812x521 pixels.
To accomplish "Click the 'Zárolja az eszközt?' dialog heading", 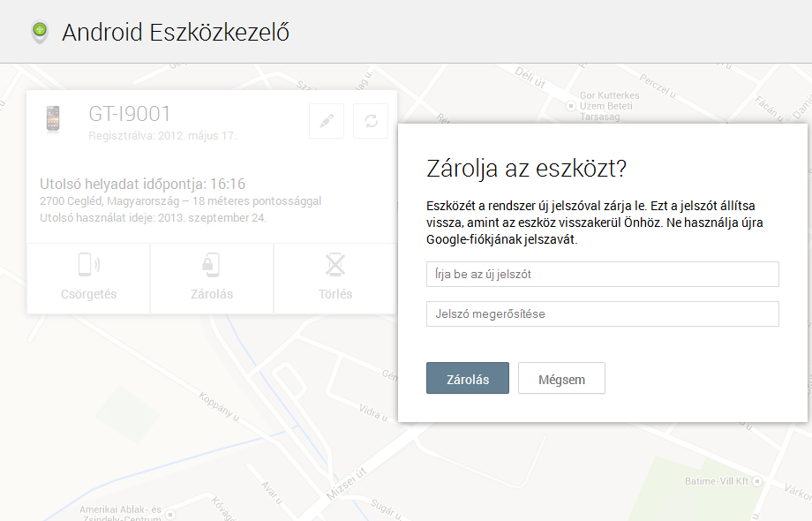I will pyautogui.click(x=526, y=169).
